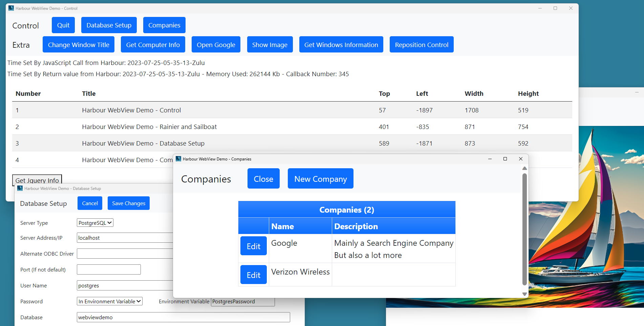The height and width of the screenshot is (326, 644).
Task: Click the Database Setup window title icon
Action: tap(20, 189)
